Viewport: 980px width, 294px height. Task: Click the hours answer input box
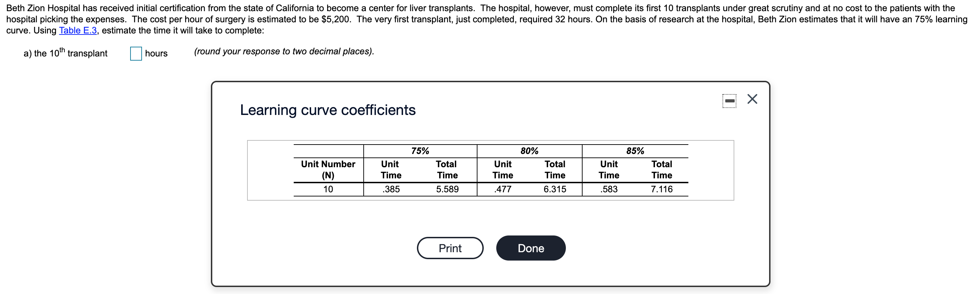click(x=136, y=54)
